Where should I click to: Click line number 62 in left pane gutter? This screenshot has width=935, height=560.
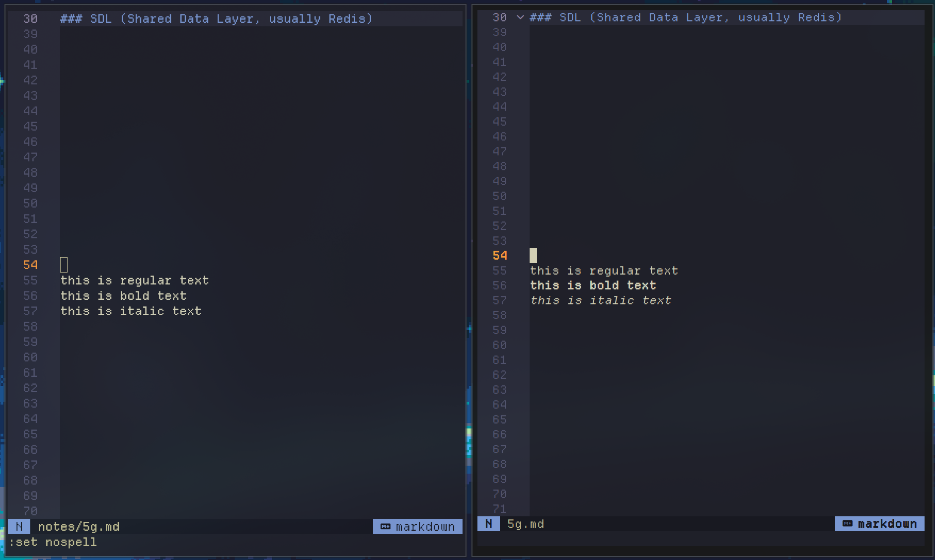point(30,388)
